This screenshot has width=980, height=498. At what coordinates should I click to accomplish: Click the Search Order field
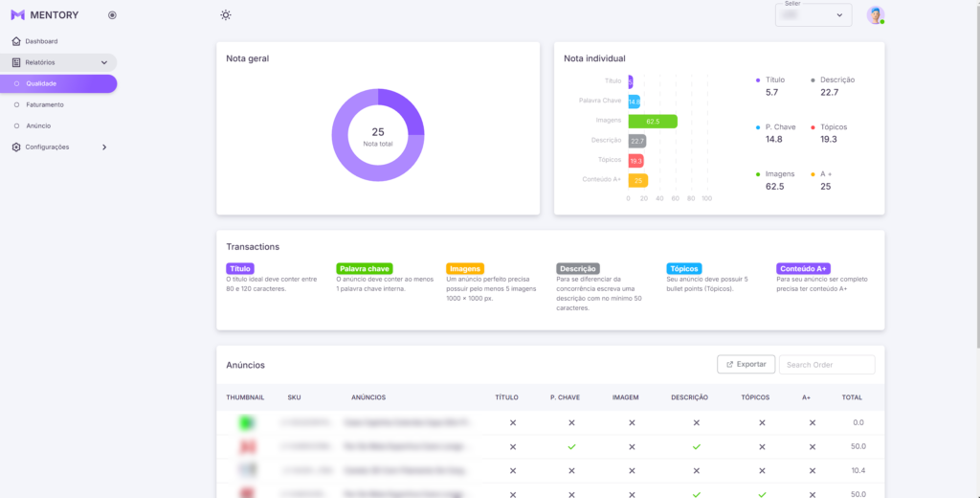826,364
